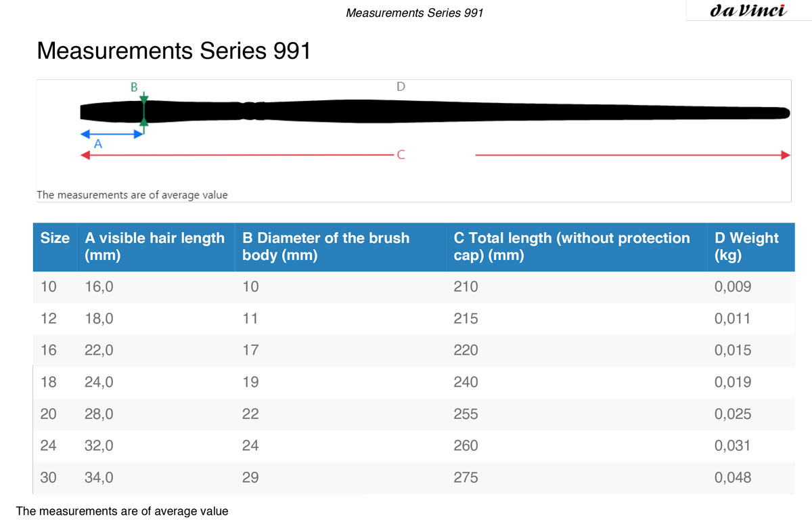Click the black brush silhouette image

pos(435,112)
